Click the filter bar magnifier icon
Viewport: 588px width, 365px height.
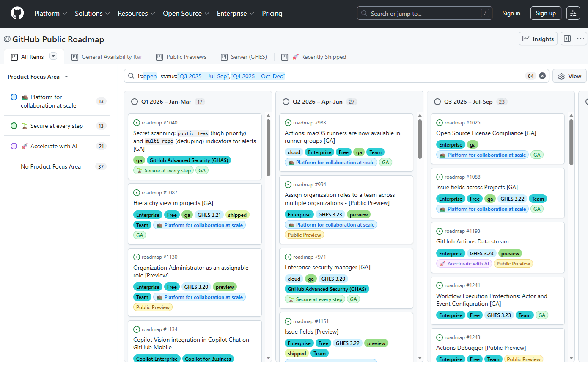point(131,76)
